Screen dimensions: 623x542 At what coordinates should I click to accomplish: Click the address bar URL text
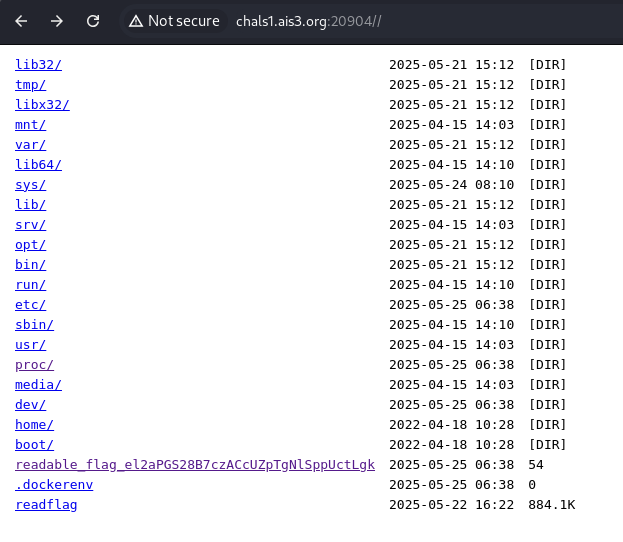(x=308, y=21)
